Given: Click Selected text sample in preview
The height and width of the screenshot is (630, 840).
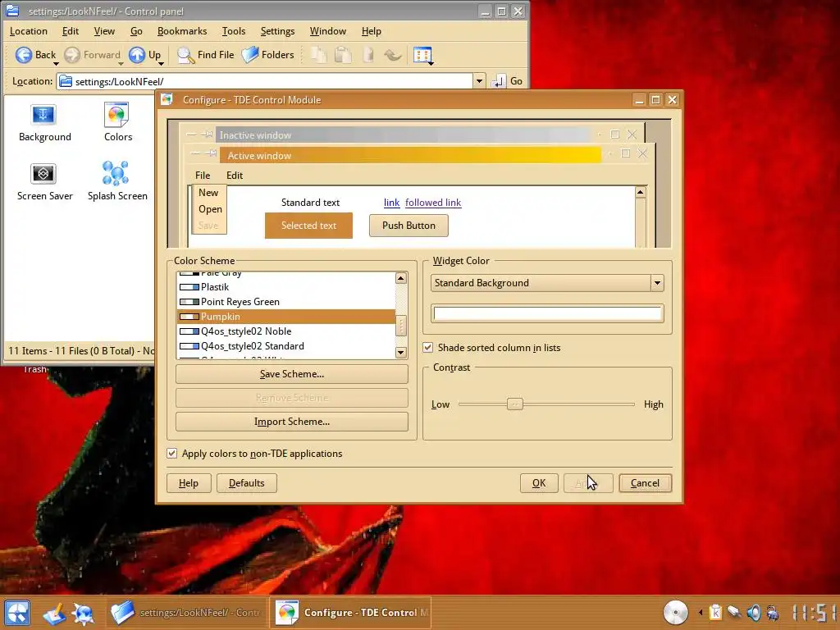Looking at the screenshot, I should click(x=308, y=226).
